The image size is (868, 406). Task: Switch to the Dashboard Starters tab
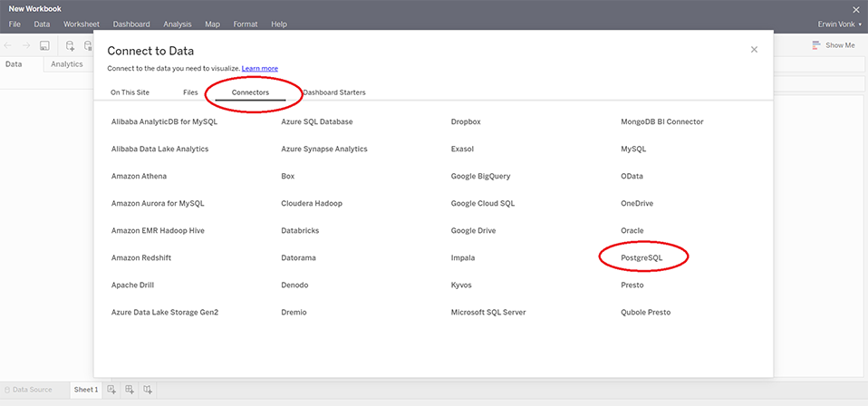pyautogui.click(x=334, y=92)
